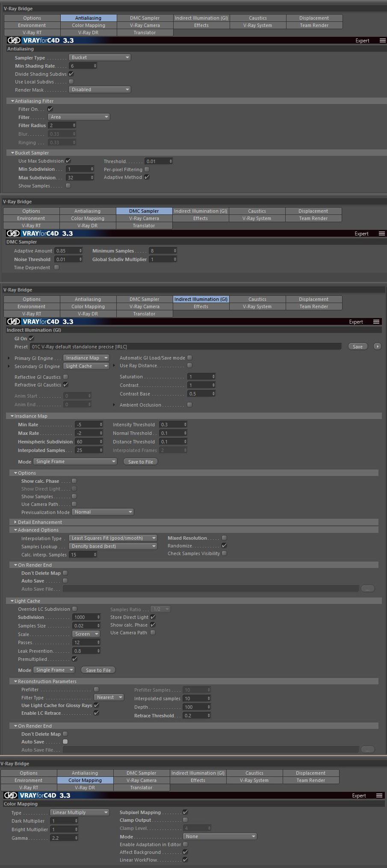Viewport: 387px width, 868px height.
Task: Enable Per-pixel Filtering
Action: point(147,169)
